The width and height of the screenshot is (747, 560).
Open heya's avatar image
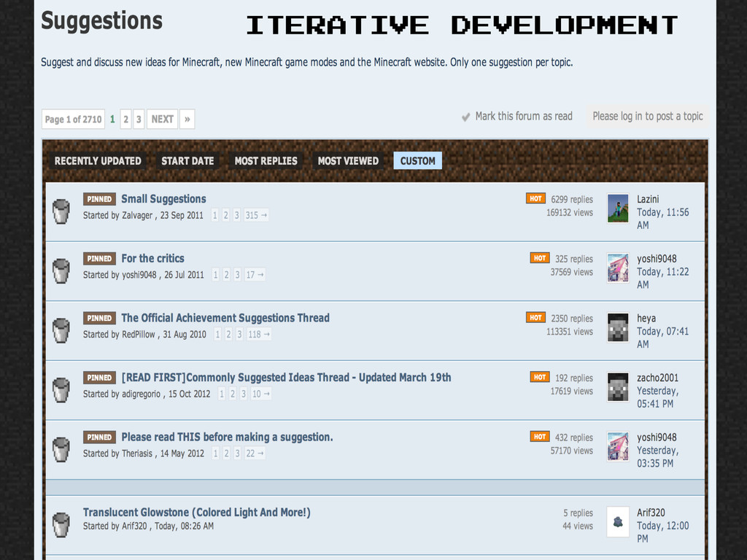(x=618, y=327)
